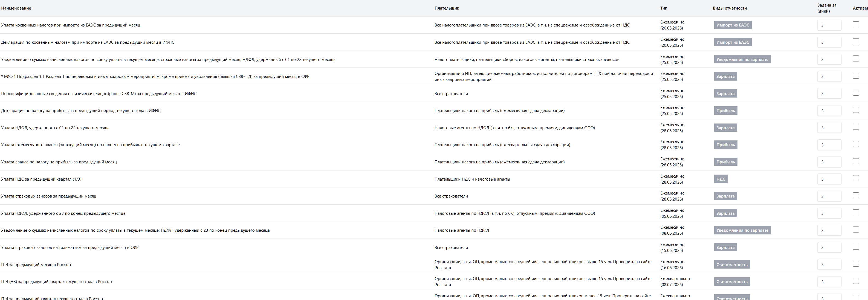Click Стат.отчетность tag in П-4 (НЗ) row
This screenshot has width=868, height=300.
731,281
